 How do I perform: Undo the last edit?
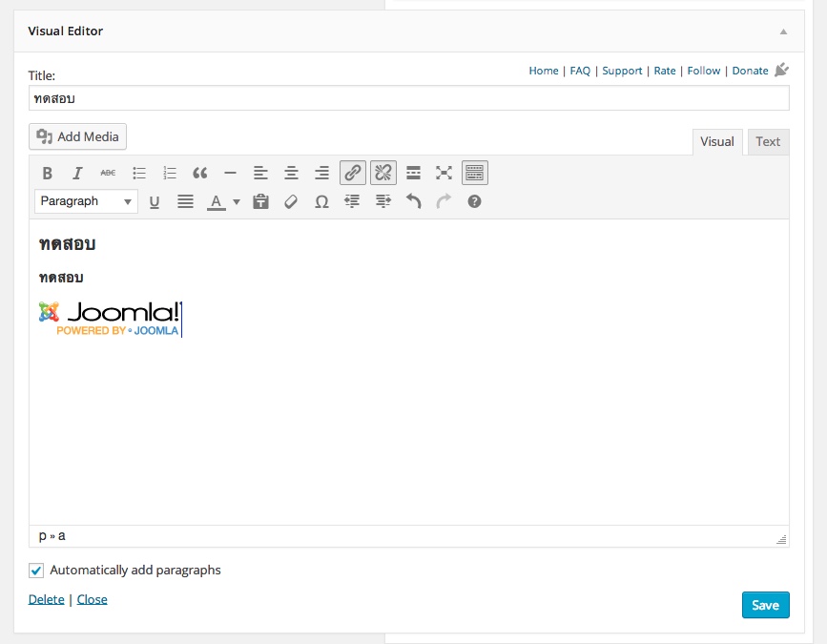click(x=413, y=201)
